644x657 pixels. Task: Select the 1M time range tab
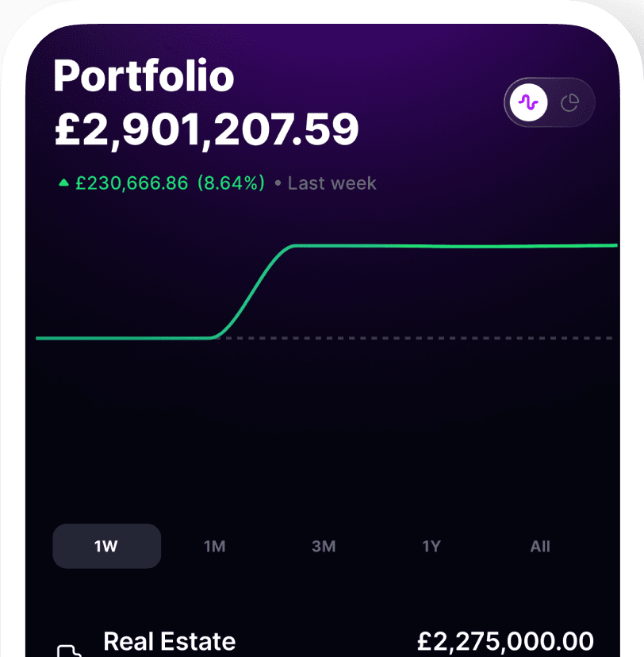pos(215,546)
